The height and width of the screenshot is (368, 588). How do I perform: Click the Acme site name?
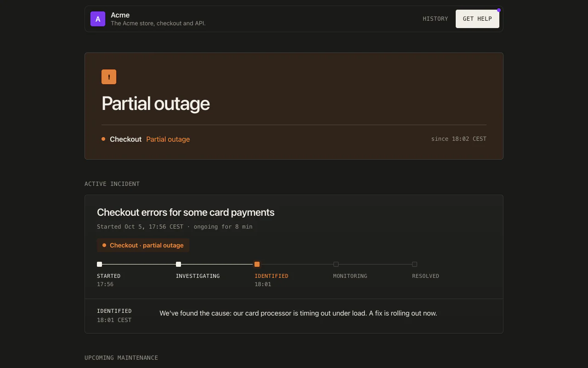[120, 15]
